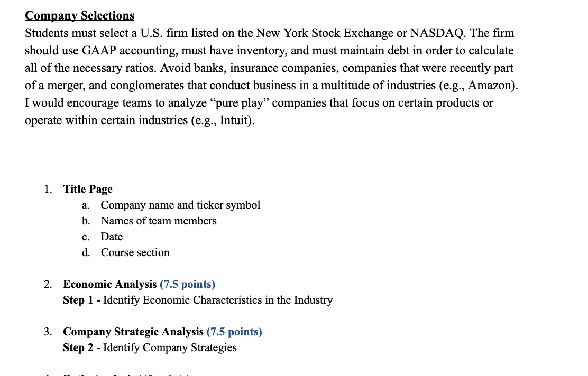Click the Economic Analysis heading
This screenshot has width=588, height=376.
pyautogui.click(x=109, y=284)
